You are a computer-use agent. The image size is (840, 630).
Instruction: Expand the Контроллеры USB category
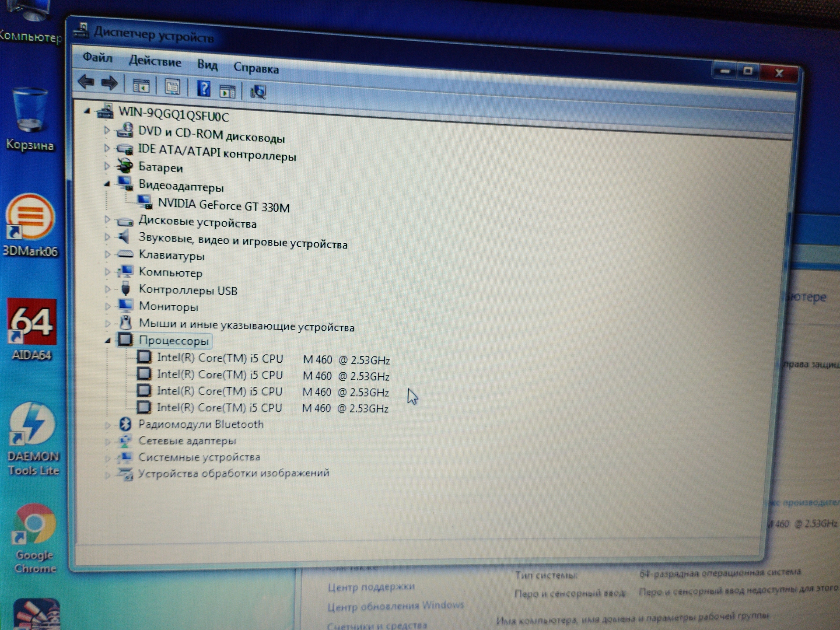click(x=107, y=289)
